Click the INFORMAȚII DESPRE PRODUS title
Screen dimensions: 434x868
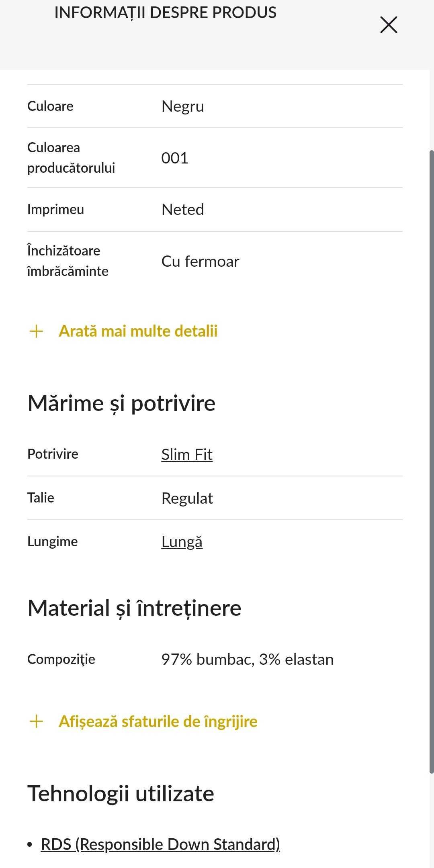click(165, 13)
